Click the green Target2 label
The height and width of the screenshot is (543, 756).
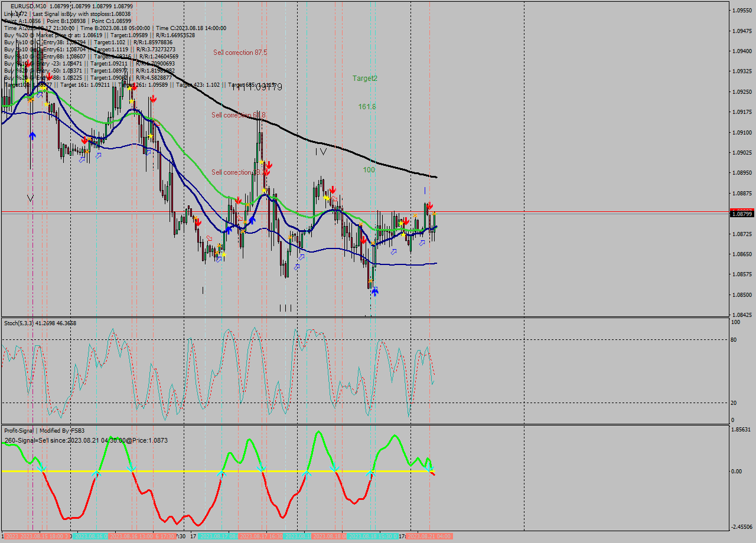click(x=366, y=78)
